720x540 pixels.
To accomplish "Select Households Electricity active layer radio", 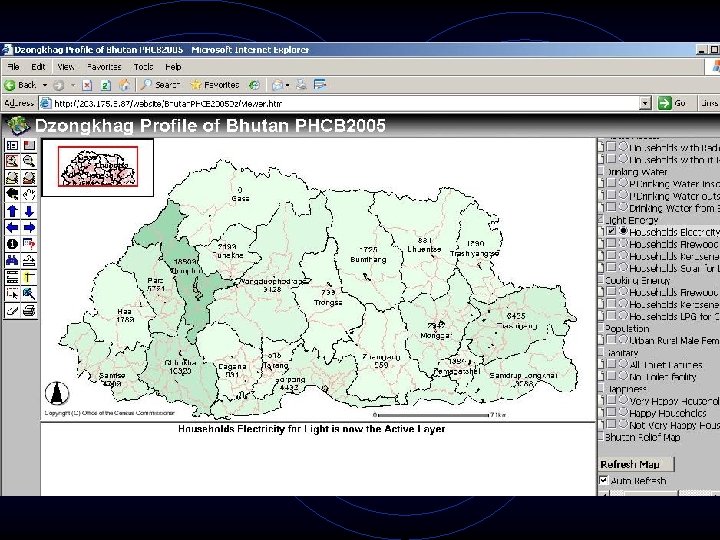I will click(623, 231).
